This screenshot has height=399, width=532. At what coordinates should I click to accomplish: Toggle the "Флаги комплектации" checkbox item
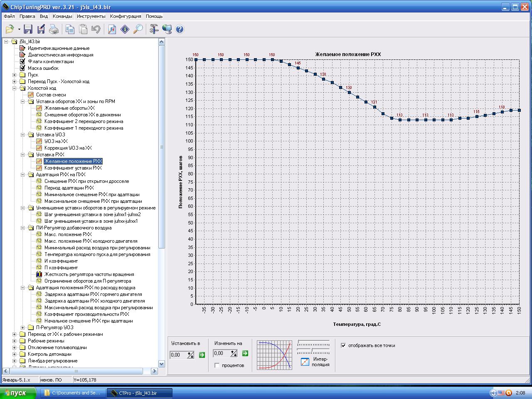pos(22,62)
